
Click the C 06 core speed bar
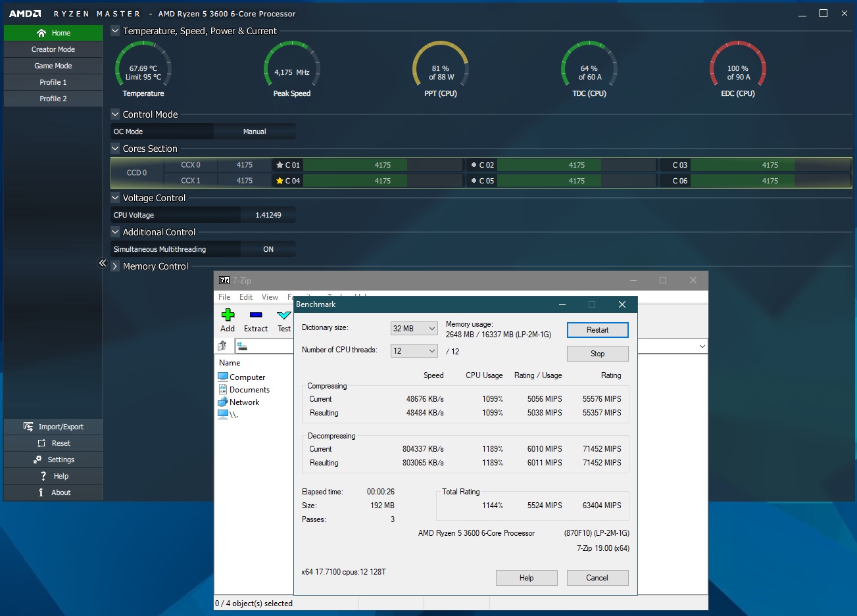pos(770,181)
